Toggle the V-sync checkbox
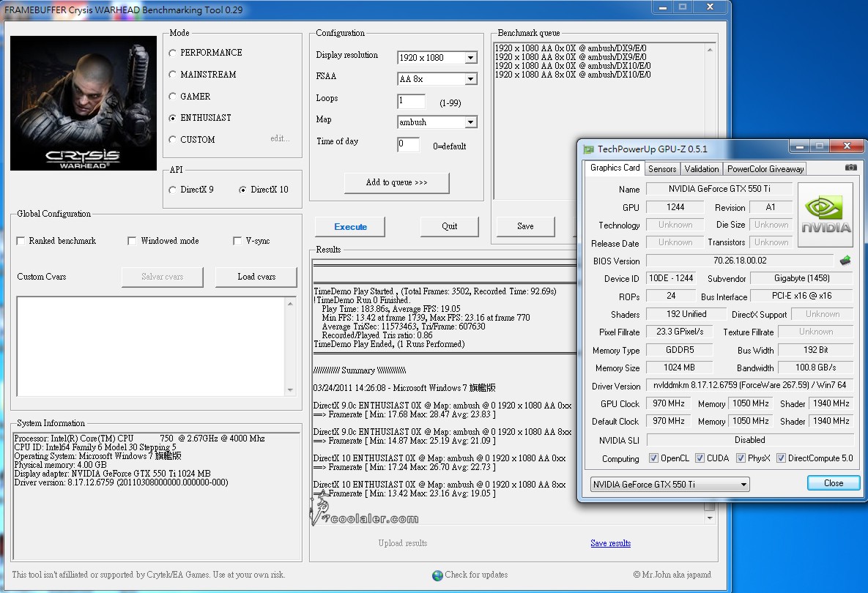Viewport: 868px width, 593px height. pyautogui.click(x=237, y=241)
